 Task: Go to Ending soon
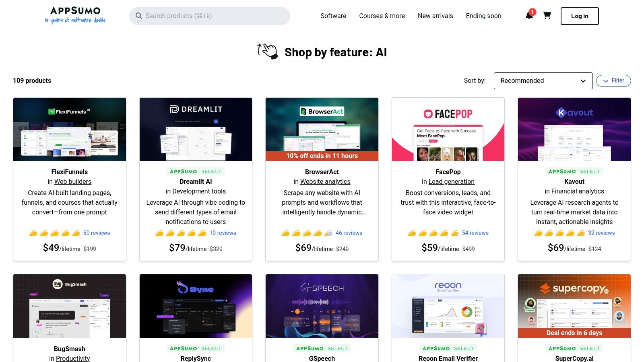pyautogui.click(x=483, y=16)
